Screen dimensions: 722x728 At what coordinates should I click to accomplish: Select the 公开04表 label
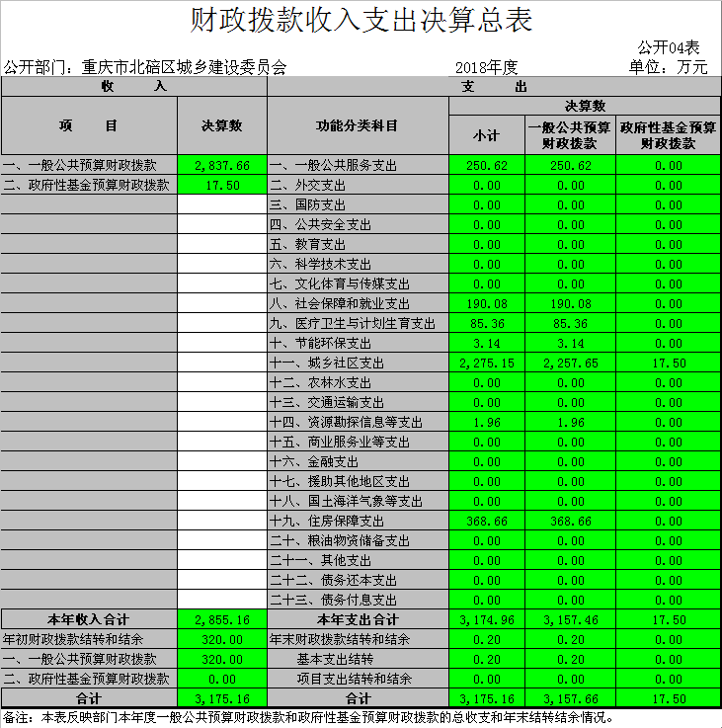point(668,47)
